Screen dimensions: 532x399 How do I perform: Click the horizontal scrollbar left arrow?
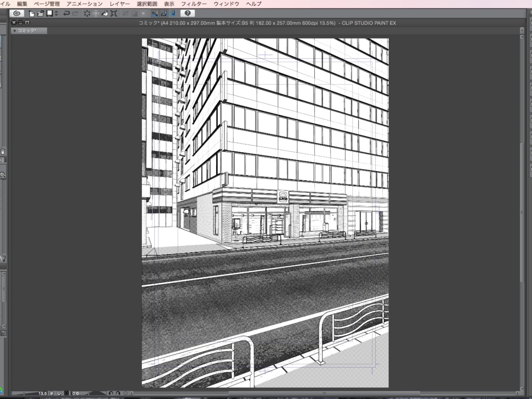pyautogui.click(x=131, y=393)
